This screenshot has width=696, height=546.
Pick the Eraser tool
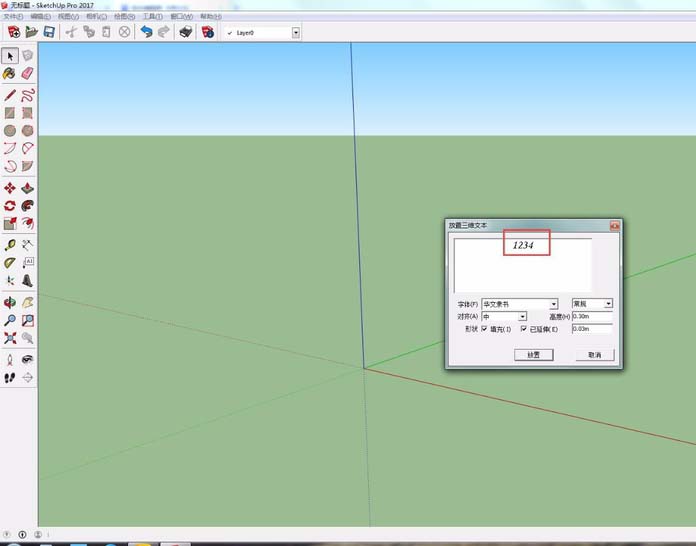pyautogui.click(x=28, y=74)
